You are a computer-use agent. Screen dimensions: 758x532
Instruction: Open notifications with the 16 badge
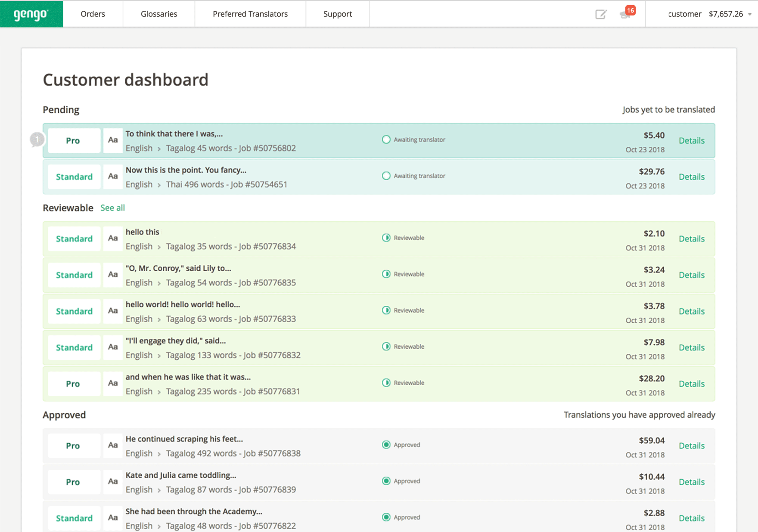click(x=625, y=14)
